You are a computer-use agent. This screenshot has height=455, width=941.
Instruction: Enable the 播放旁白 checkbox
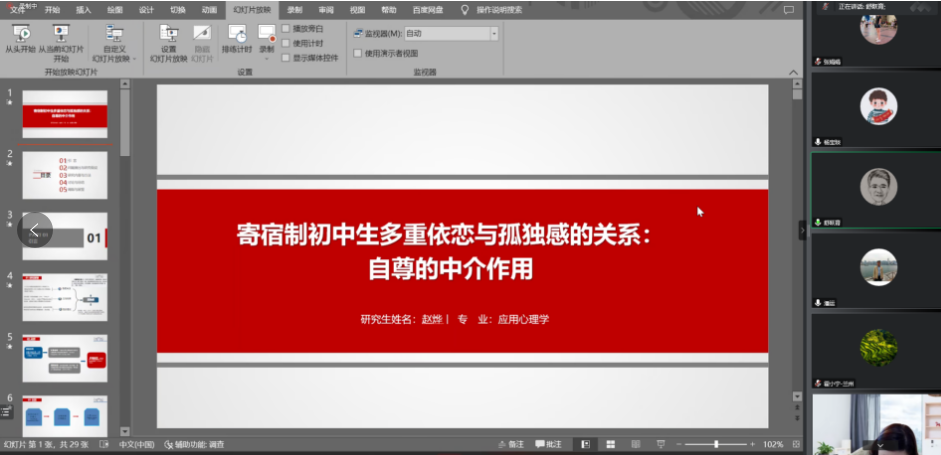click(286, 29)
